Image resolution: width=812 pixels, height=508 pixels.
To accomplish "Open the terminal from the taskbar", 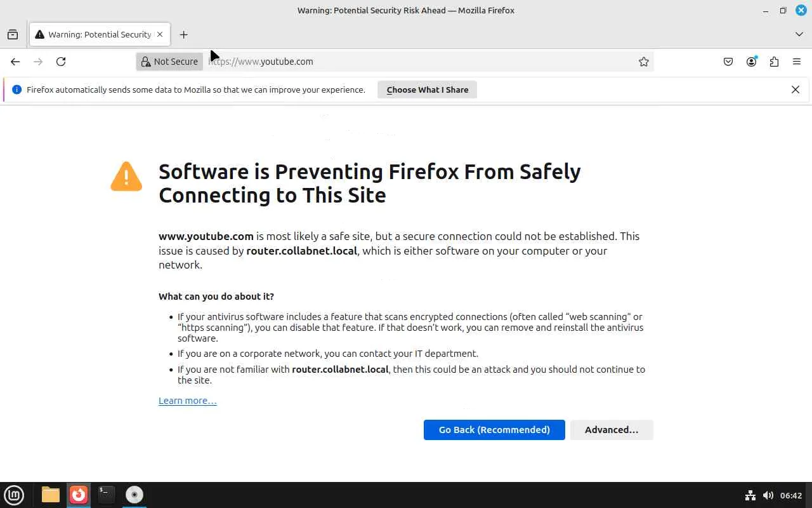I will 106,494.
